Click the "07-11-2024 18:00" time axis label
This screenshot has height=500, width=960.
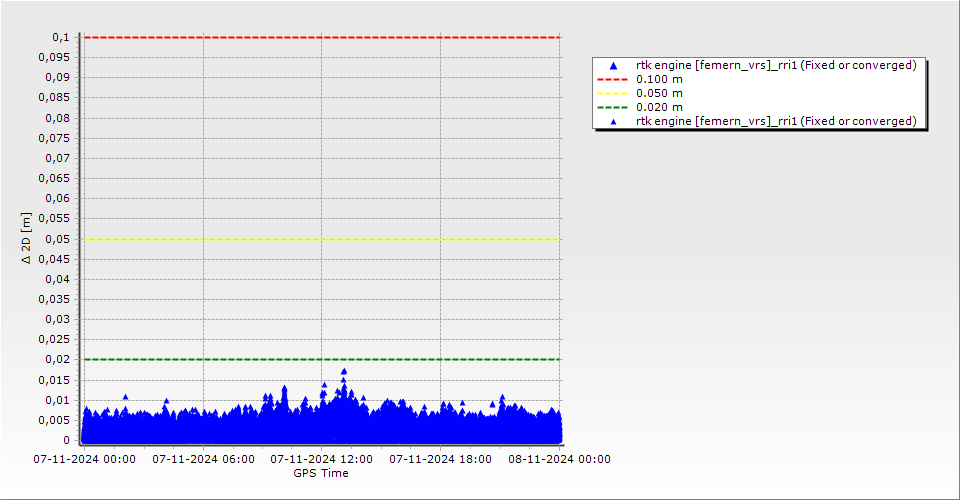pos(440,459)
